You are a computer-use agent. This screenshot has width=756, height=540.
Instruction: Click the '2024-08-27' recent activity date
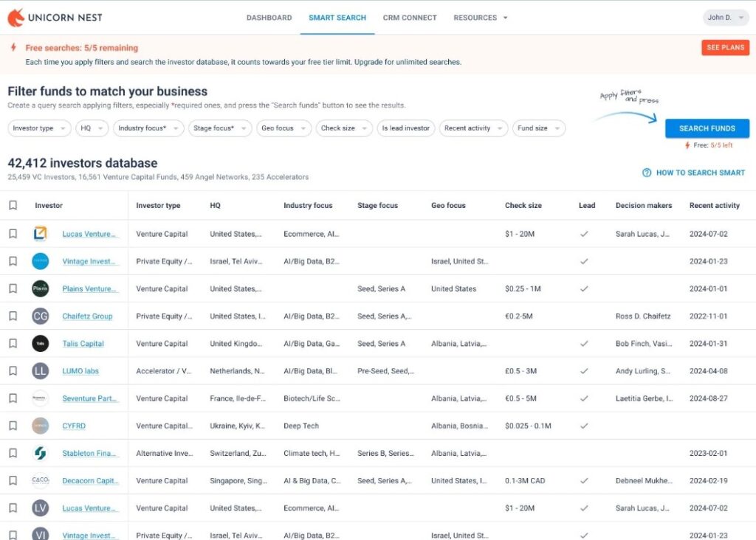(x=708, y=398)
